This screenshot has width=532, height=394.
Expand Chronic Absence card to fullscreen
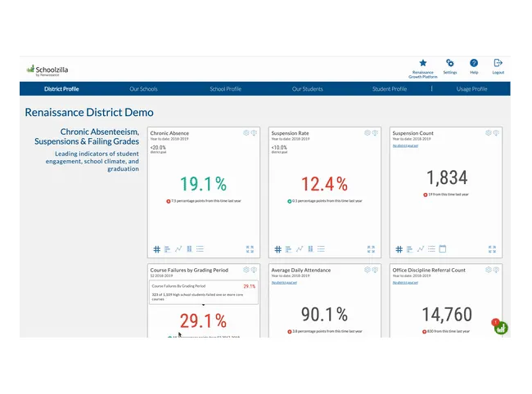[x=250, y=249]
